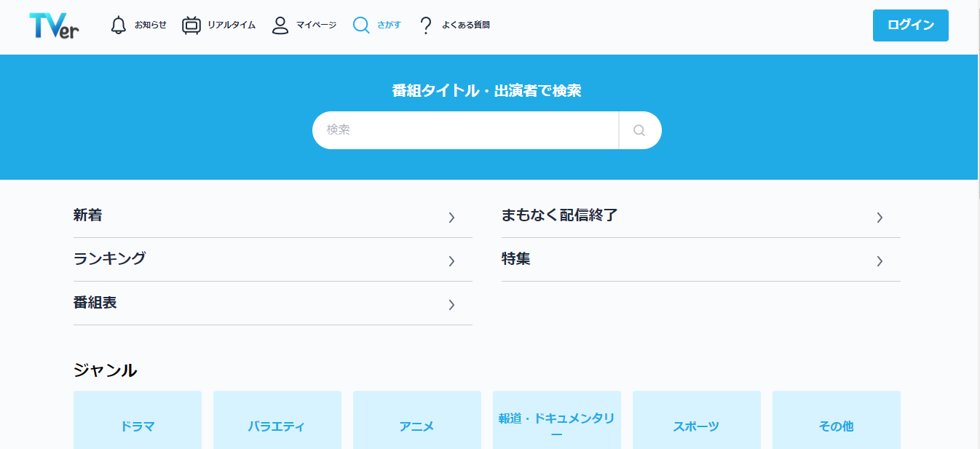Click the ログイン button
The width and height of the screenshot is (980, 449).
tap(910, 25)
